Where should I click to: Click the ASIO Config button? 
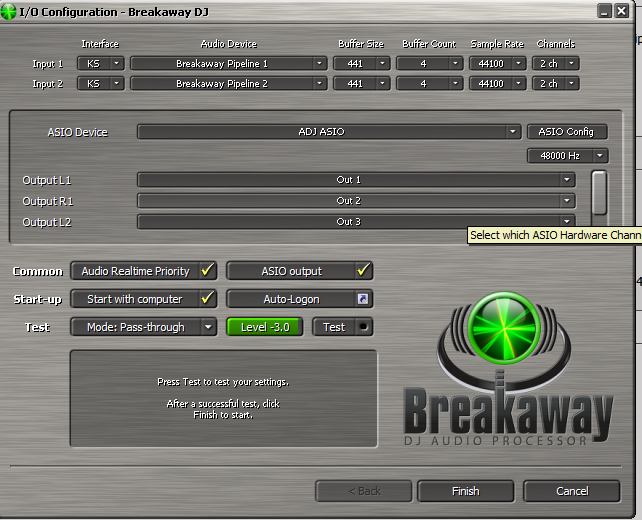[567, 132]
